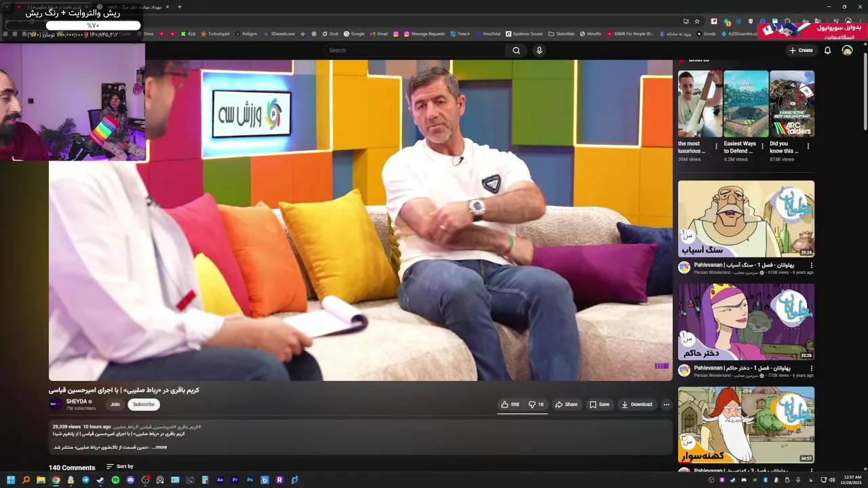The height and width of the screenshot is (488, 868).
Task: Join the SHEYDA channel membership
Action: tap(115, 405)
